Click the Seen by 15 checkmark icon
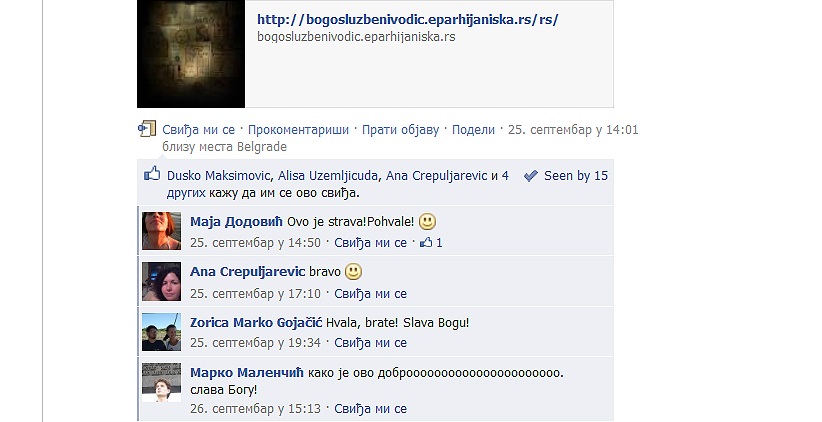Viewport: 822px width, 422px height. [531, 176]
